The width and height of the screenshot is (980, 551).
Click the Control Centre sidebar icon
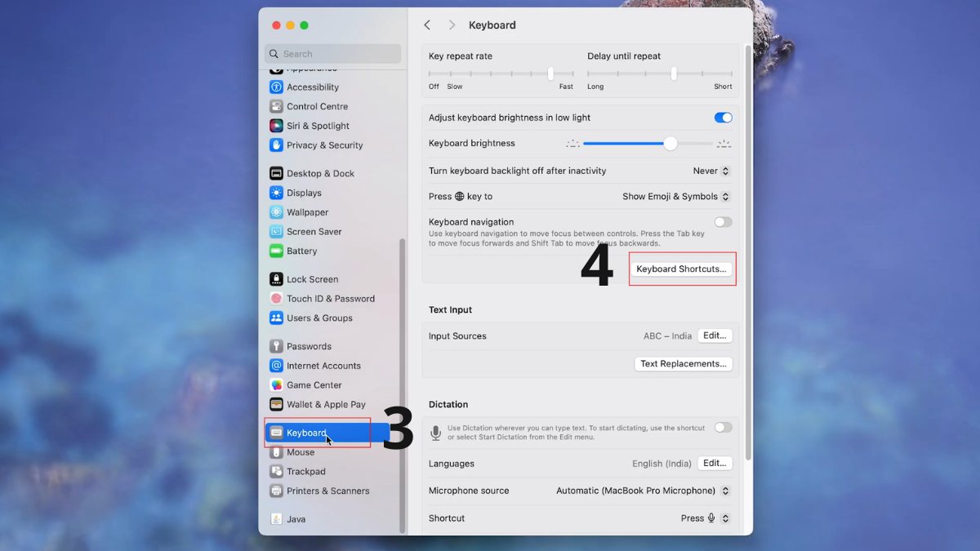pyautogui.click(x=276, y=107)
